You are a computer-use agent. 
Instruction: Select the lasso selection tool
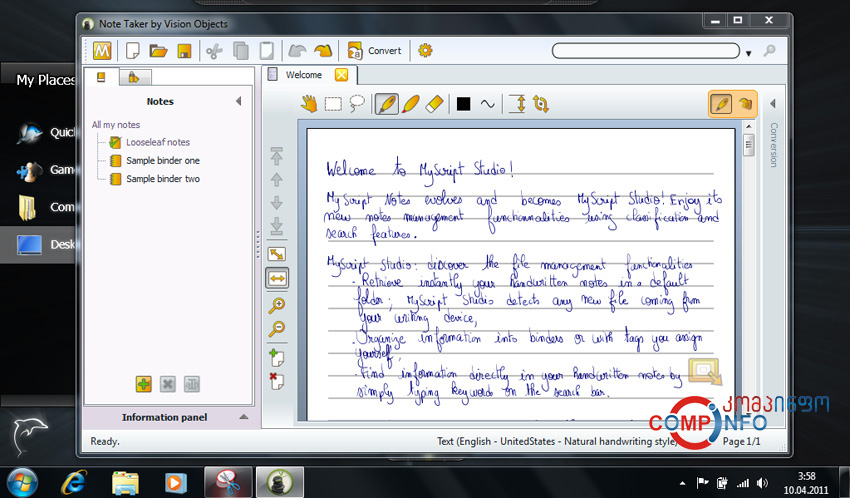(357, 104)
